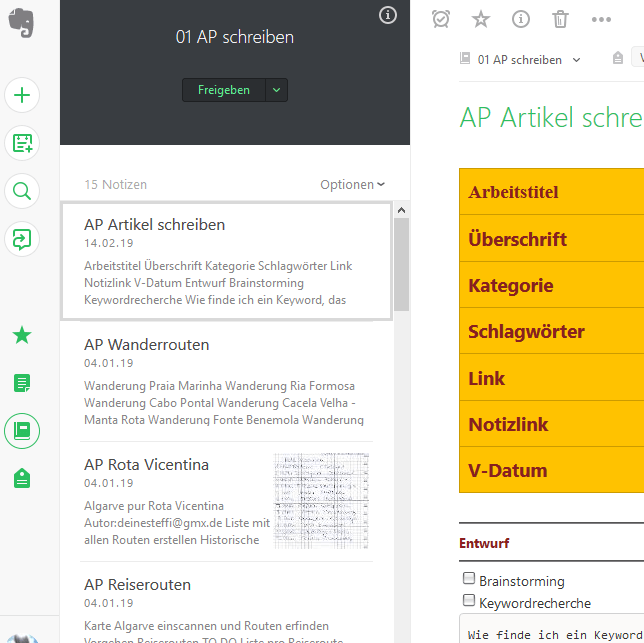Expand the Optionen dropdown
Viewport: 644px width, 643px height.
pyautogui.click(x=352, y=185)
